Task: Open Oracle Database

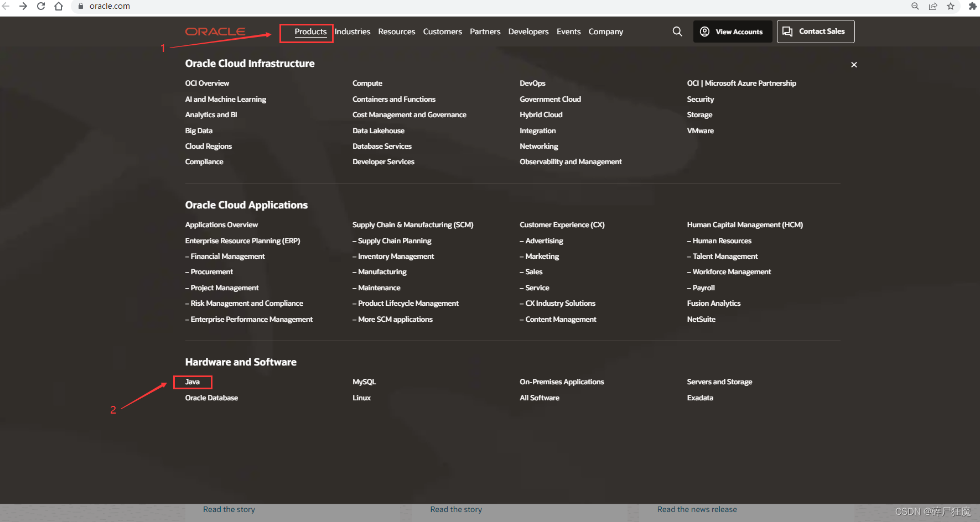Action: (211, 398)
